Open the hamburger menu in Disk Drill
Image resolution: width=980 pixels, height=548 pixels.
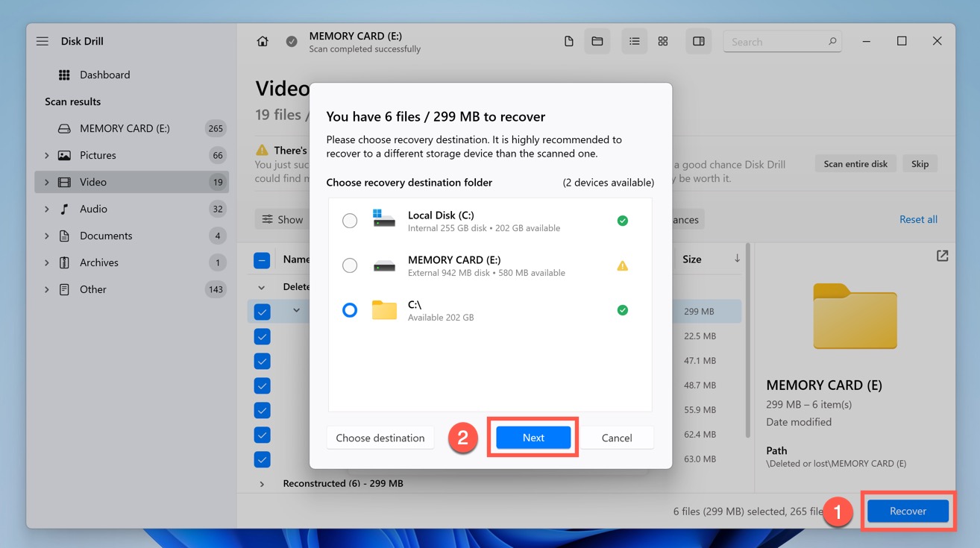click(x=43, y=41)
